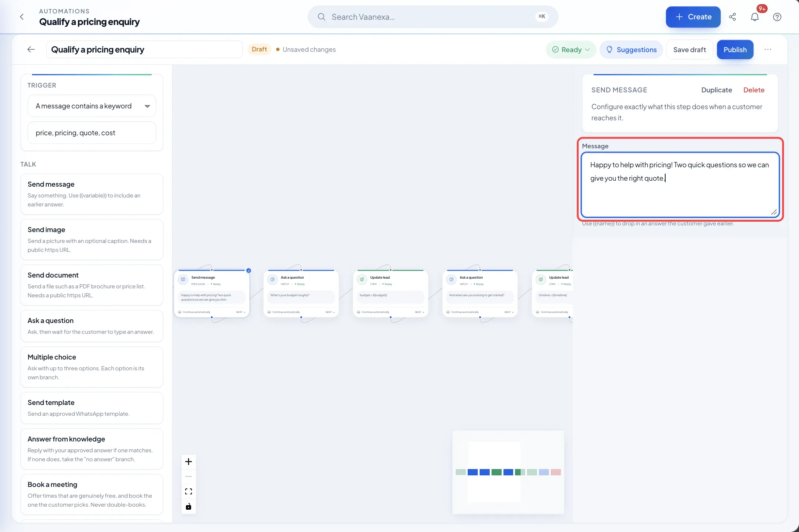This screenshot has width=799, height=532.
Task: Add a Send image block
Action: tap(92, 240)
